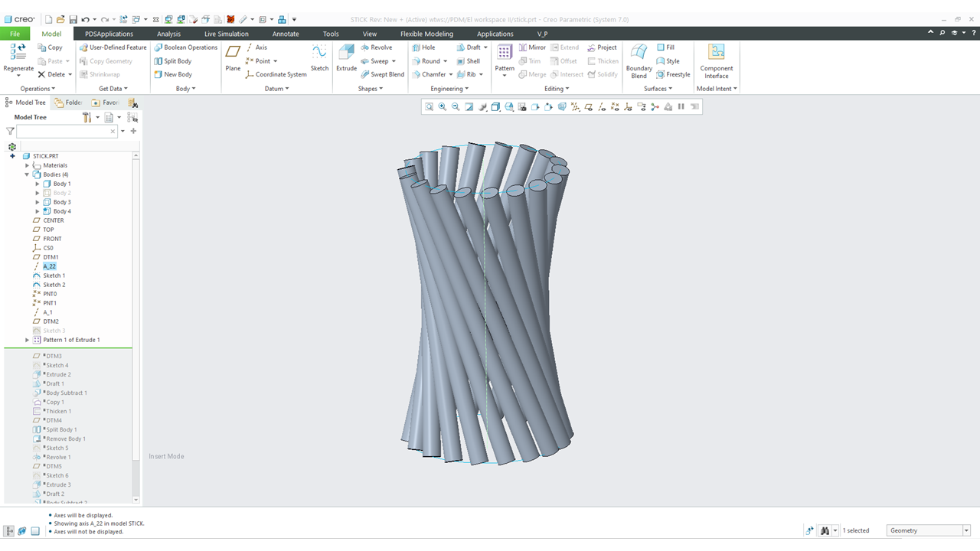Click the Mirror tool
Screen dimensions: 980x551
pyautogui.click(x=531, y=47)
